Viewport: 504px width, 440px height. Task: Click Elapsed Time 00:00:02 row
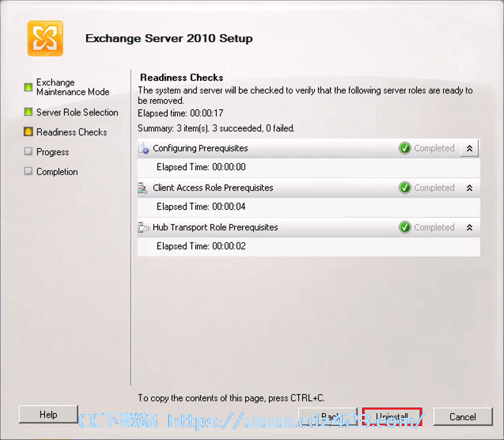(309, 246)
